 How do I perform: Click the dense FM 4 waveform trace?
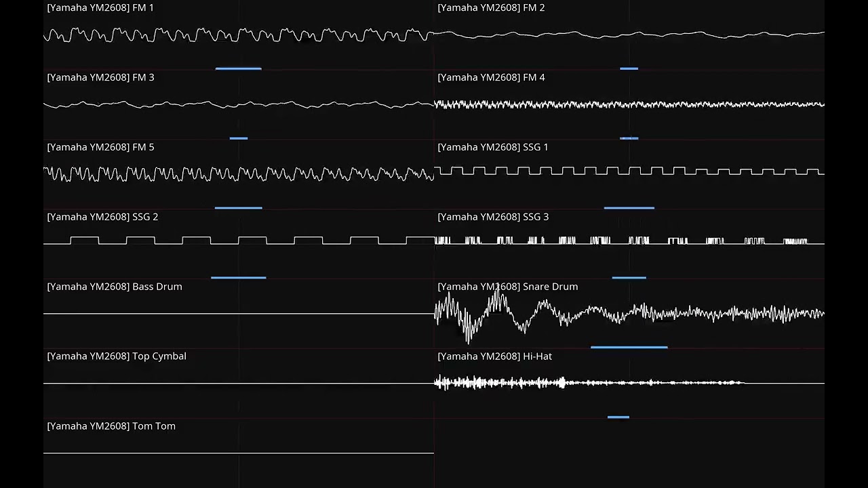pos(629,104)
